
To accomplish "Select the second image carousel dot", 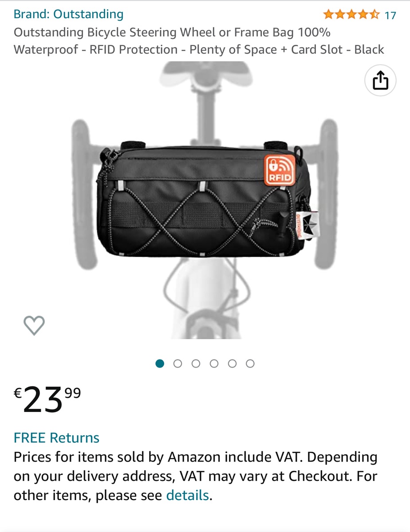I will [178, 364].
